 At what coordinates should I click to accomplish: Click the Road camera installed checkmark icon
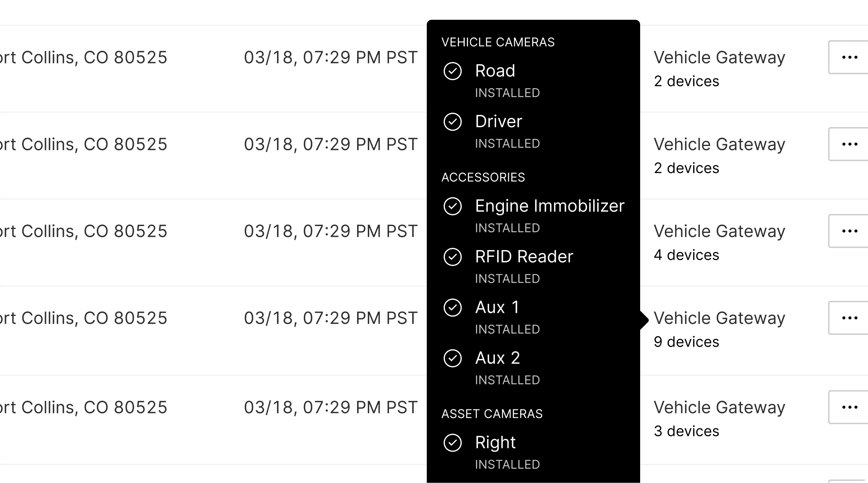coord(452,71)
